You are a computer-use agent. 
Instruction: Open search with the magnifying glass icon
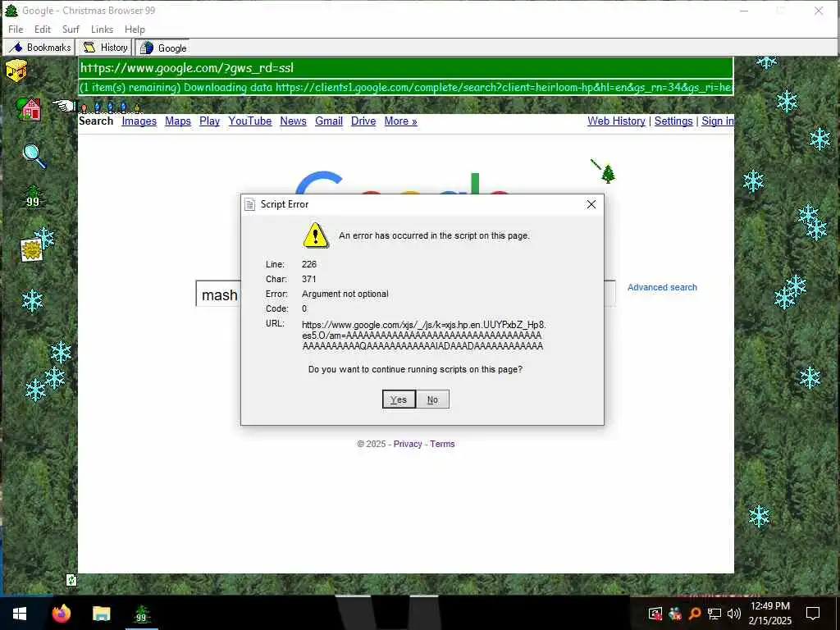pos(34,157)
